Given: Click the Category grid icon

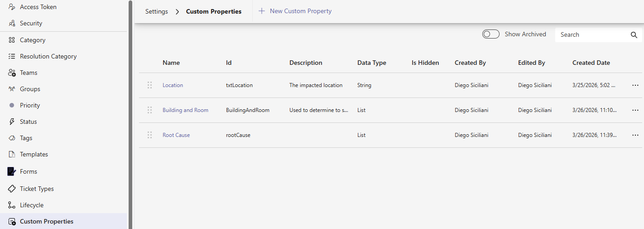Looking at the screenshot, I should pyautogui.click(x=12, y=40).
